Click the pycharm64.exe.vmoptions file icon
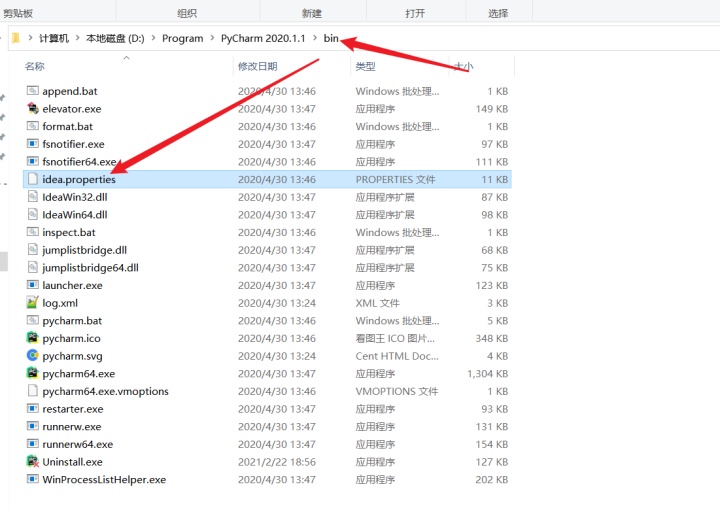This screenshot has width=720, height=510. click(33, 391)
